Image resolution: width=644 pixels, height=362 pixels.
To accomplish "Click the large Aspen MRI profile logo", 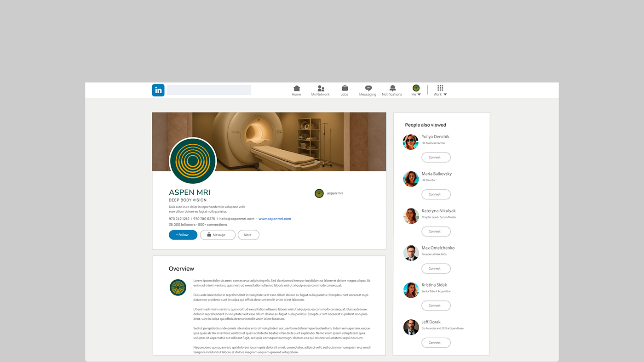I will [x=193, y=161].
